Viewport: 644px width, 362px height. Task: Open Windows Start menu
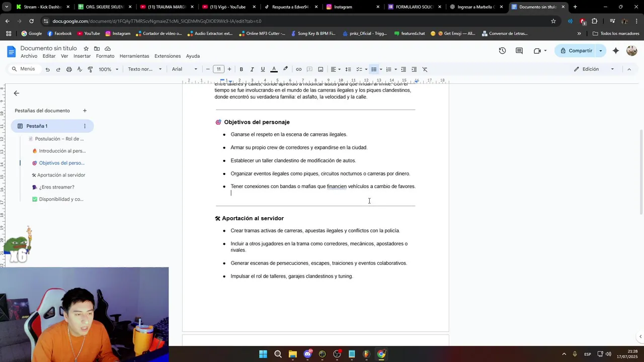click(x=263, y=354)
